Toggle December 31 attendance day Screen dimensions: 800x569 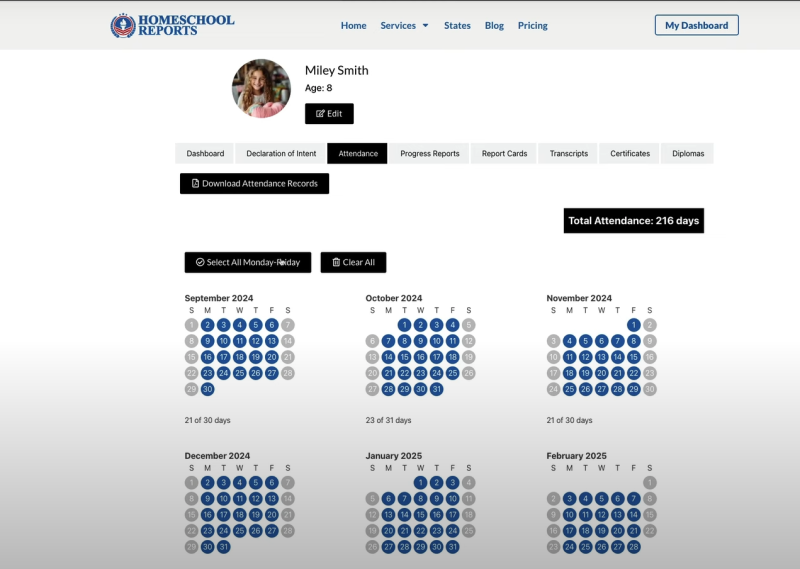click(223, 547)
